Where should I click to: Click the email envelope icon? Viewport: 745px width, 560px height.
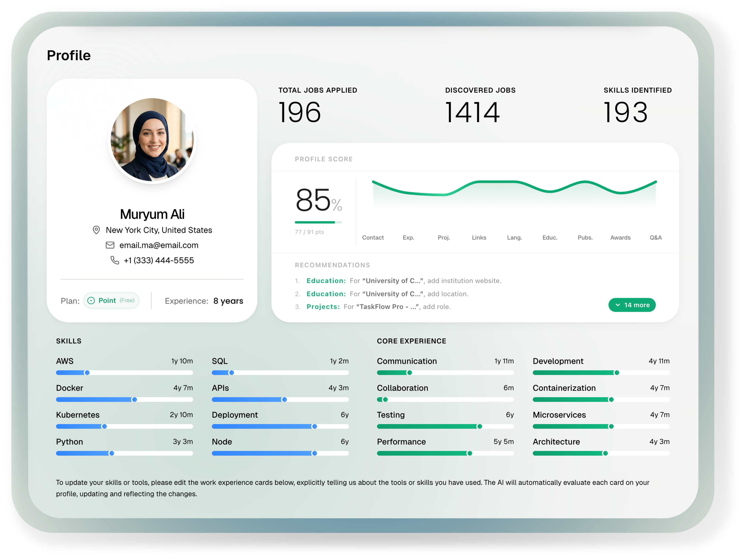click(x=110, y=245)
